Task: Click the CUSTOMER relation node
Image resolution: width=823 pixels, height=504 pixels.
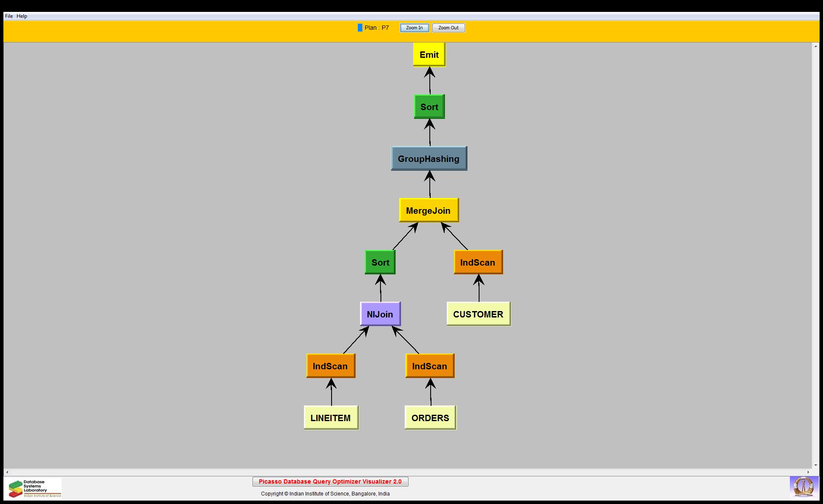Action: click(478, 314)
